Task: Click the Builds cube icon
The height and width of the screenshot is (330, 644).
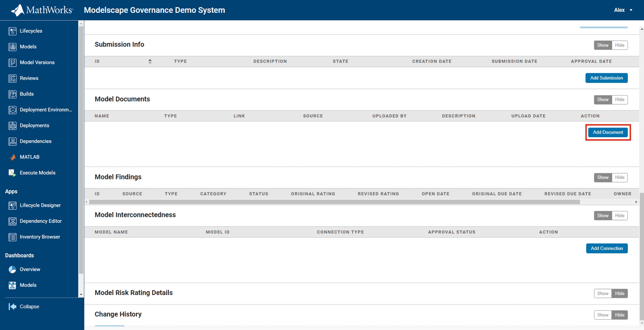Action: click(x=12, y=94)
